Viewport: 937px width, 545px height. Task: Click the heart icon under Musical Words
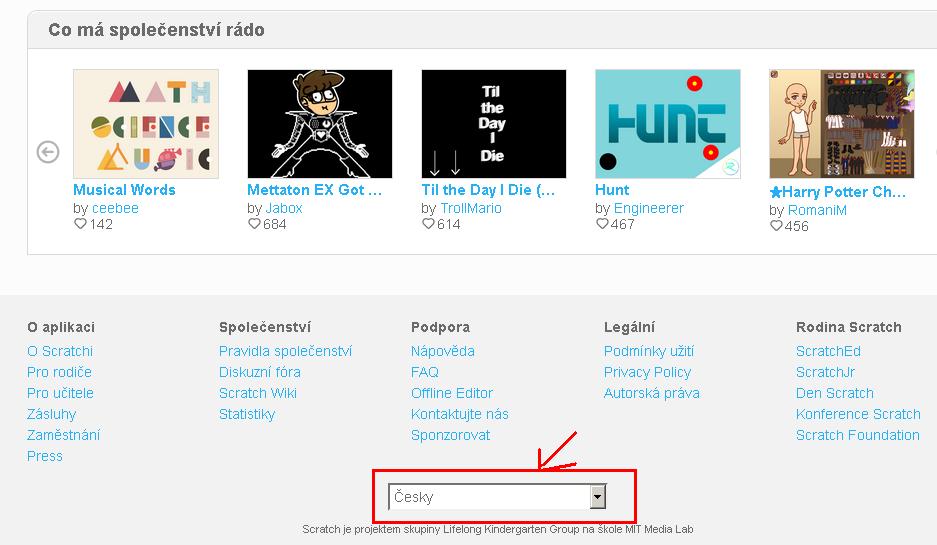(80, 224)
